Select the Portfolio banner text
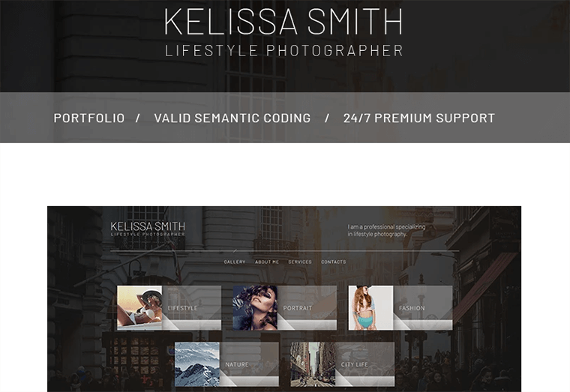 89,118
